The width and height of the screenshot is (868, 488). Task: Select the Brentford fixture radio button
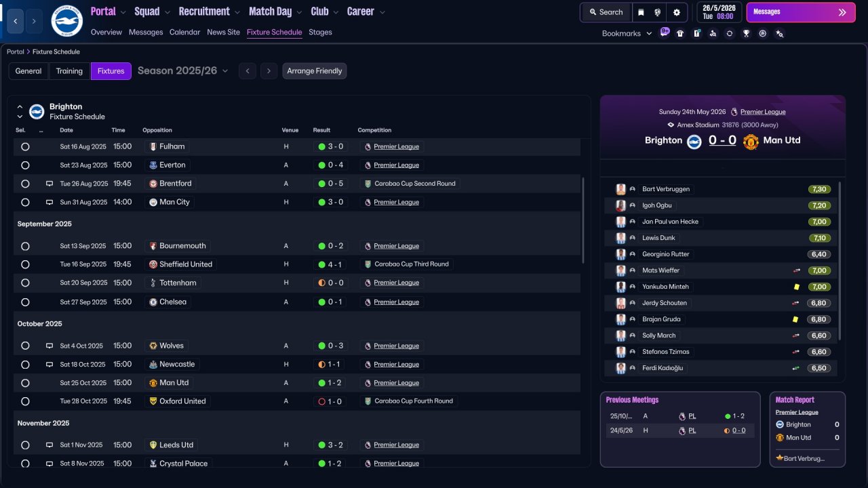[x=25, y=184]
